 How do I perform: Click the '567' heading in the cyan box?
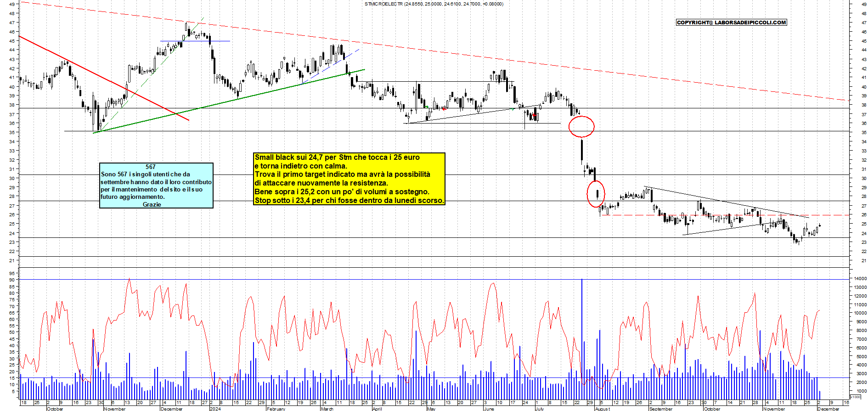[151, 167]
